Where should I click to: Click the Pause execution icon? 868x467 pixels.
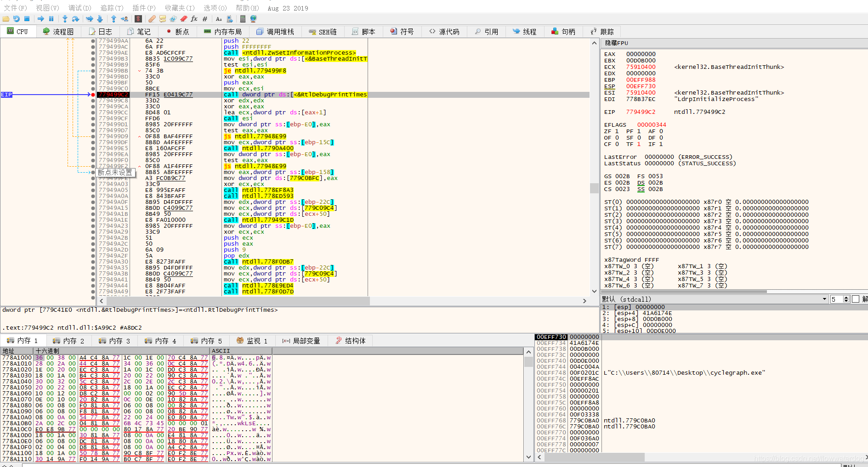[x=51, y=19]
